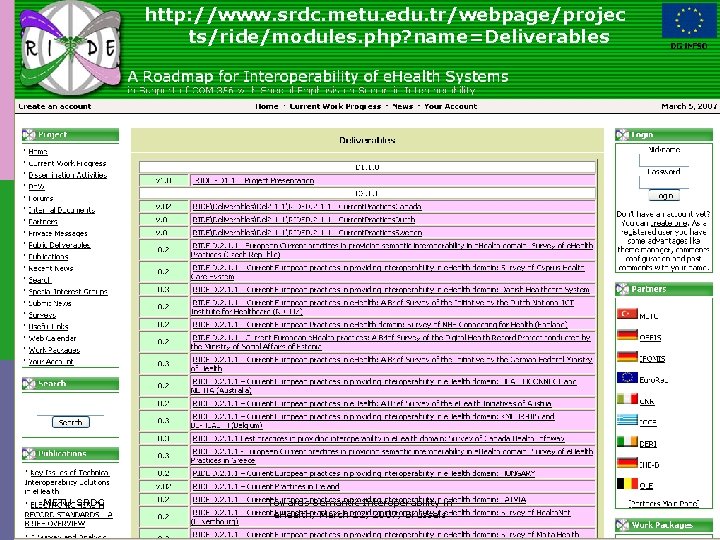Click the Work Packages panel header icon
The image size is (720, 540).
(x=622, y=525)
